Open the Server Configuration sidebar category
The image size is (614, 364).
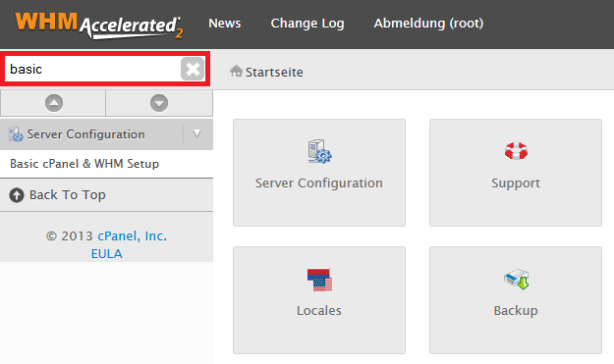pos(85,134)
